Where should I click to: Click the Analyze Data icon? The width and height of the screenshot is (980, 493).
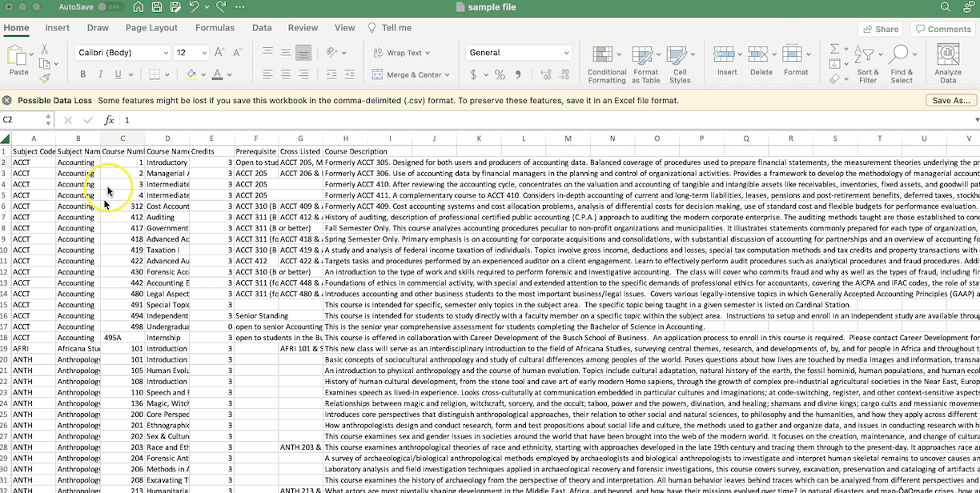tap(948, 54)
